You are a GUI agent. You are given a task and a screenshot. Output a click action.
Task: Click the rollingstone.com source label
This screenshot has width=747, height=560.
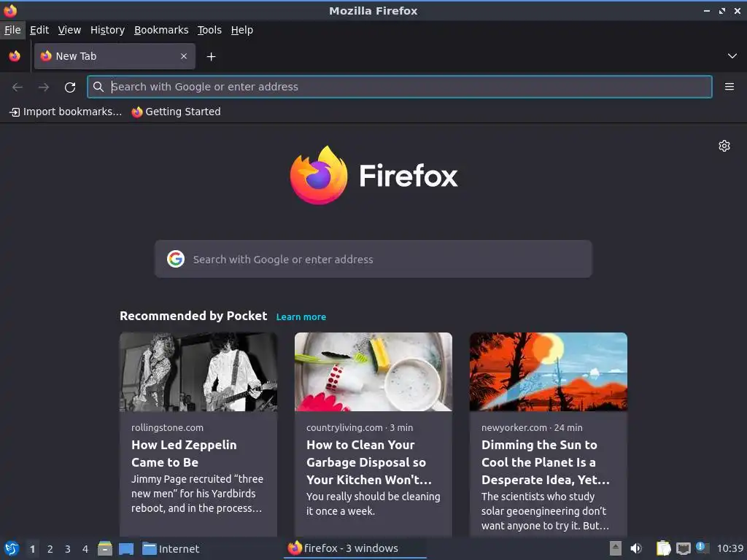[167, 427]
